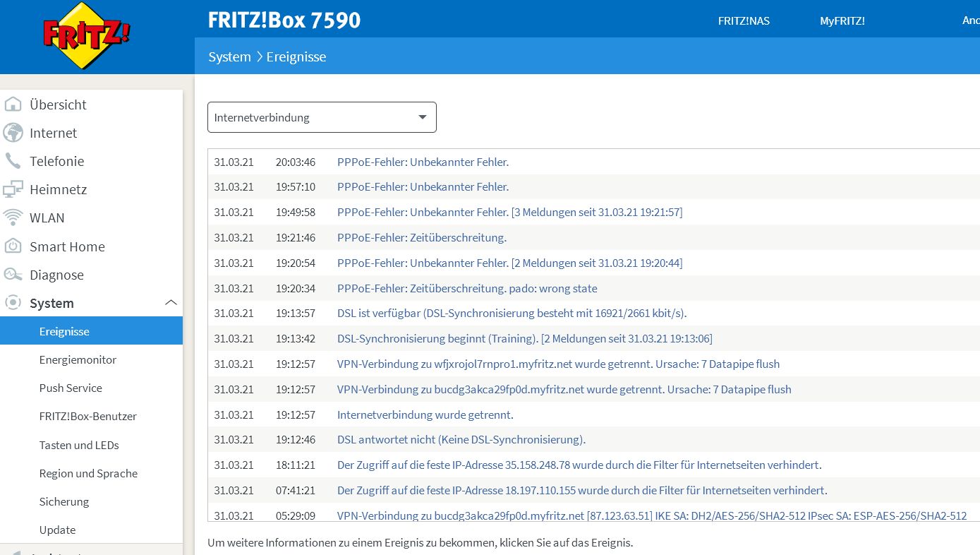Go to Tasten und LEDs

(79, 445)
